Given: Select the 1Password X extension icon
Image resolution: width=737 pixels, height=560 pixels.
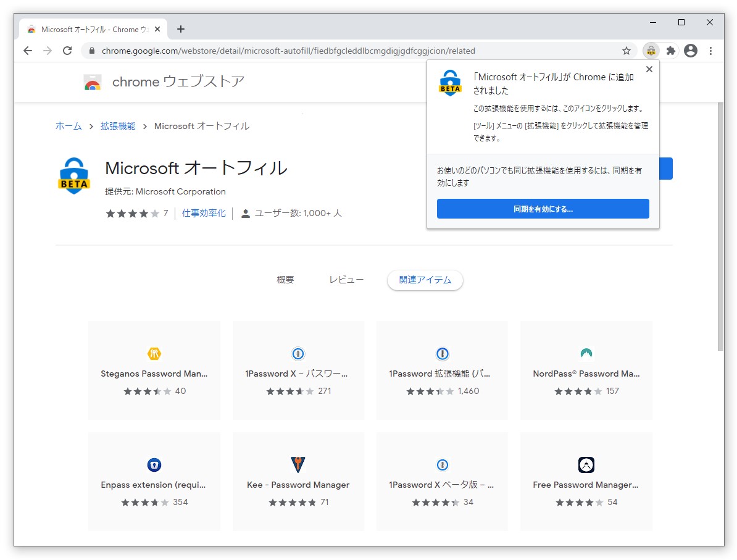Looking at the screenshot, I should tap(298, 354).
